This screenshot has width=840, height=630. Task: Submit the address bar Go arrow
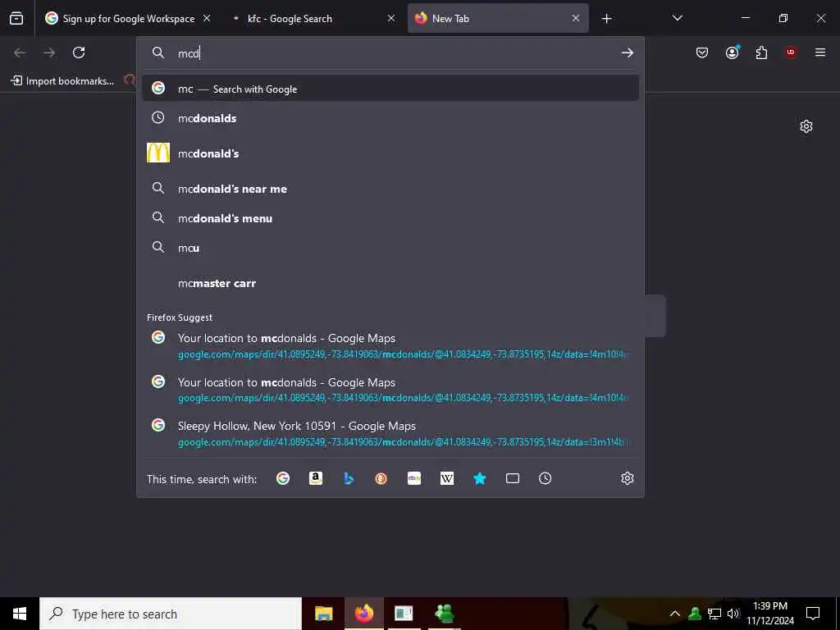click(x=627, y=52)
